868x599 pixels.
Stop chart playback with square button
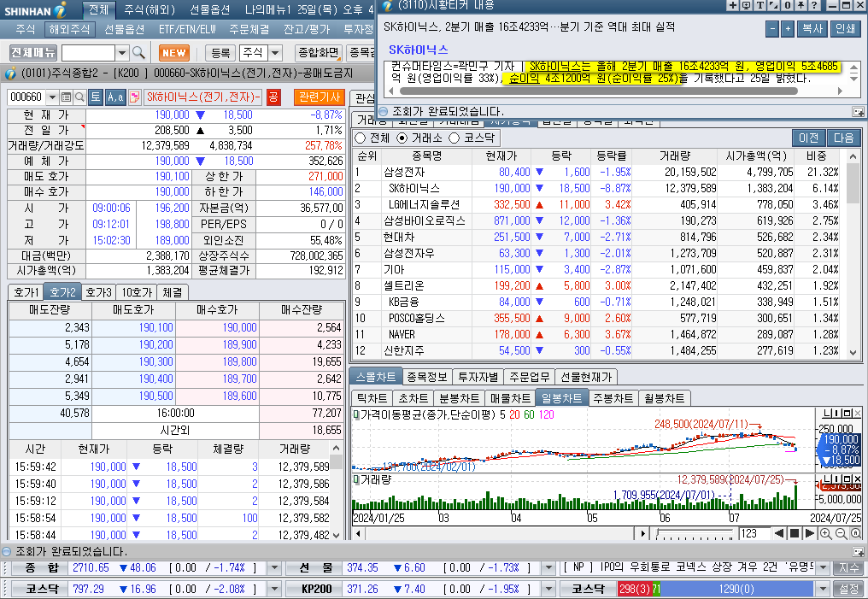(x=794, y=534)
